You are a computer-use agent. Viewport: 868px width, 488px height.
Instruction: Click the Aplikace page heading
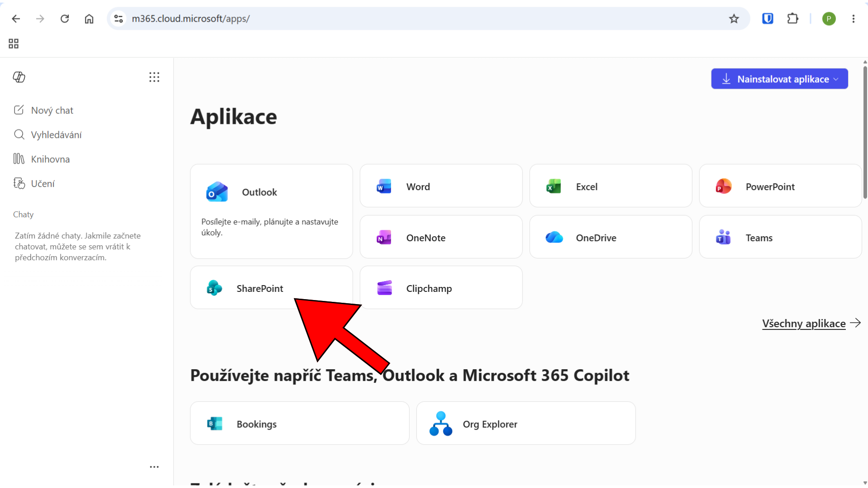(233, 117)
